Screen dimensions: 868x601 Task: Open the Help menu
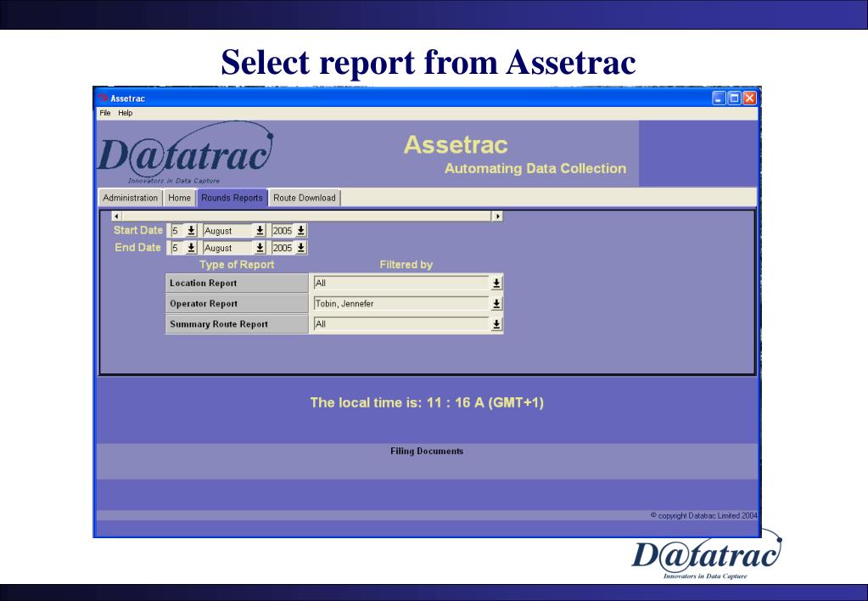[125, 113]
